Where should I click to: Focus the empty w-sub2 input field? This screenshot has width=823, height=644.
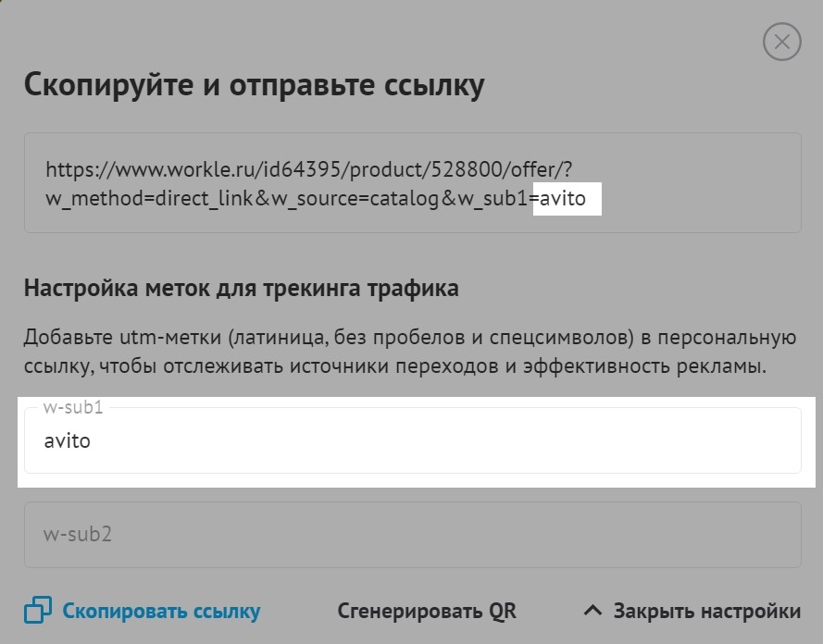point(413,535)
